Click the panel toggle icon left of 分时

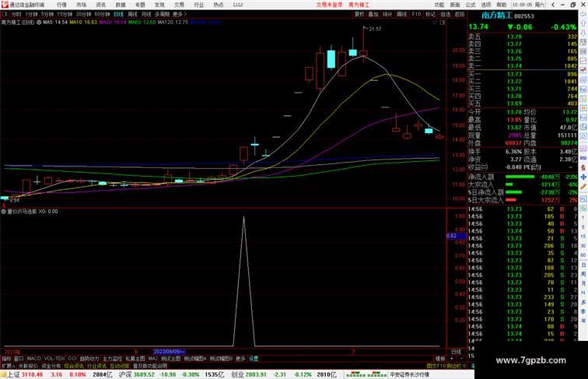coord(5,14)
